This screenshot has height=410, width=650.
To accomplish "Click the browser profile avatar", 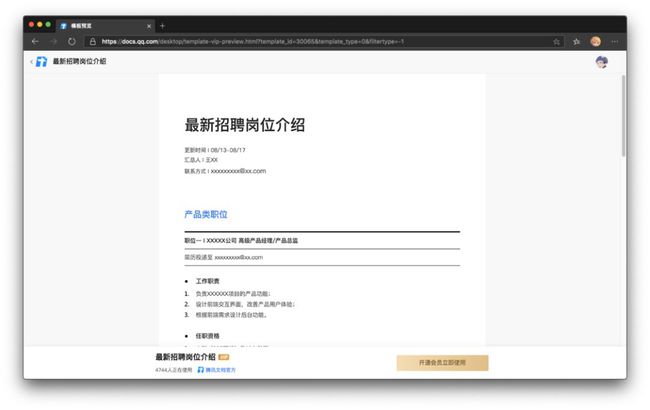I will click(x=596, y=41).
